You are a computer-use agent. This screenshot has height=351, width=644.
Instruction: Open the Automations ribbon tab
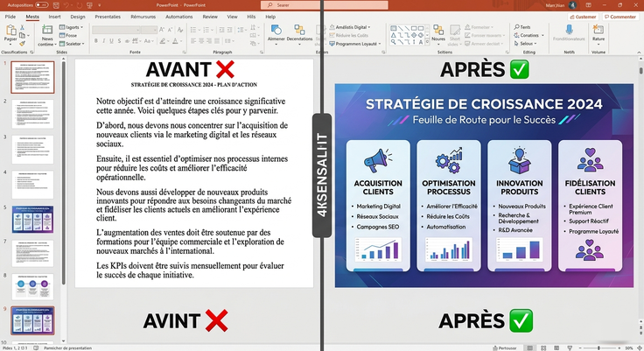pos(179,17)
